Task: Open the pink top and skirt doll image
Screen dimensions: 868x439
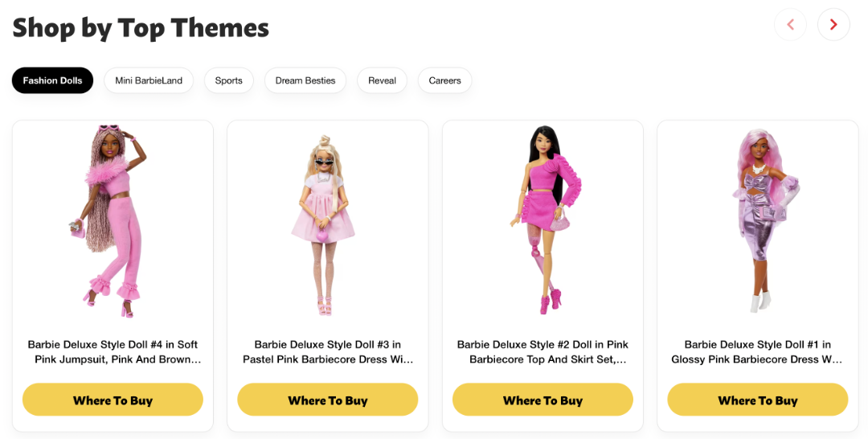Action: 542,219
